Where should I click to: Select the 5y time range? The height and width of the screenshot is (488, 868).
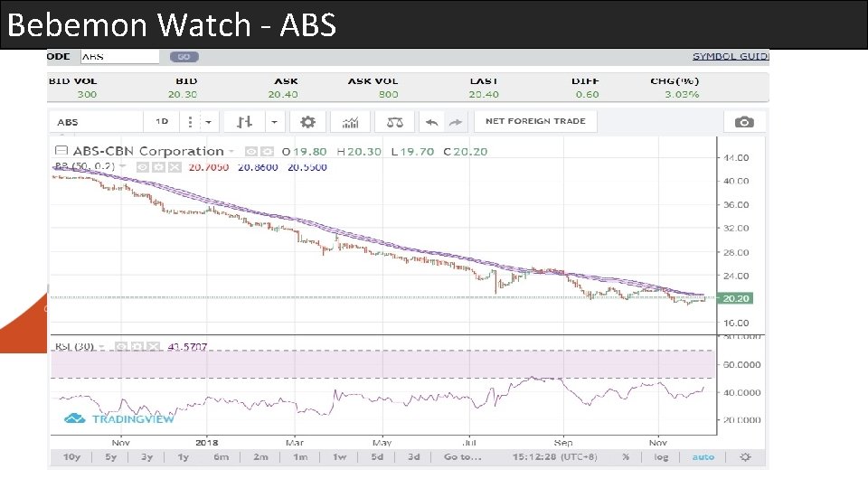111,457
